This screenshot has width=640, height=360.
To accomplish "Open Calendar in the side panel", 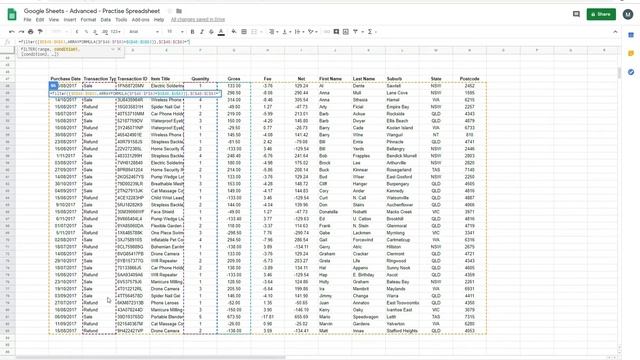I will [x=631, y=36].
